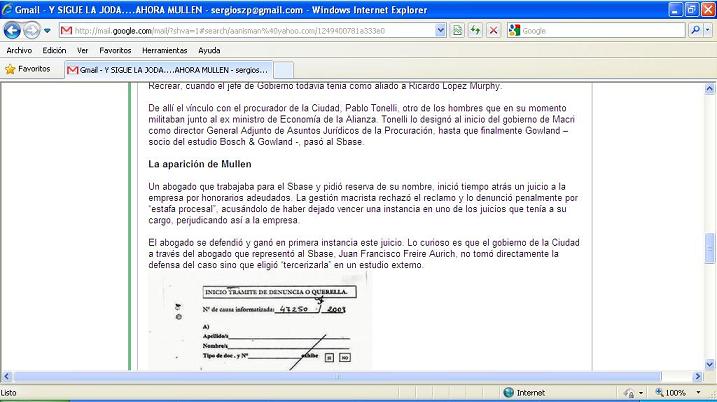The height and width of the screenshot is (402, 717).
Task: Click the text socio del estudio Bosch & Gowland
Action: click(x=220, y=142)
